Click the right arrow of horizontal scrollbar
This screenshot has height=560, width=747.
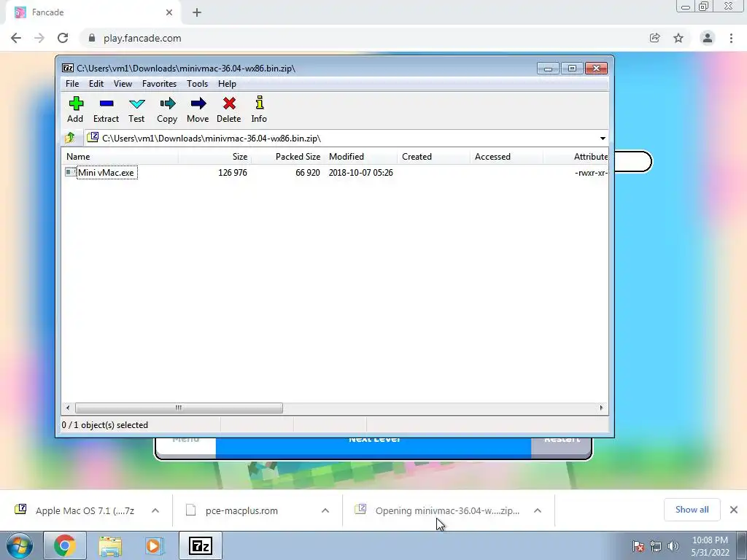(601, 408)
